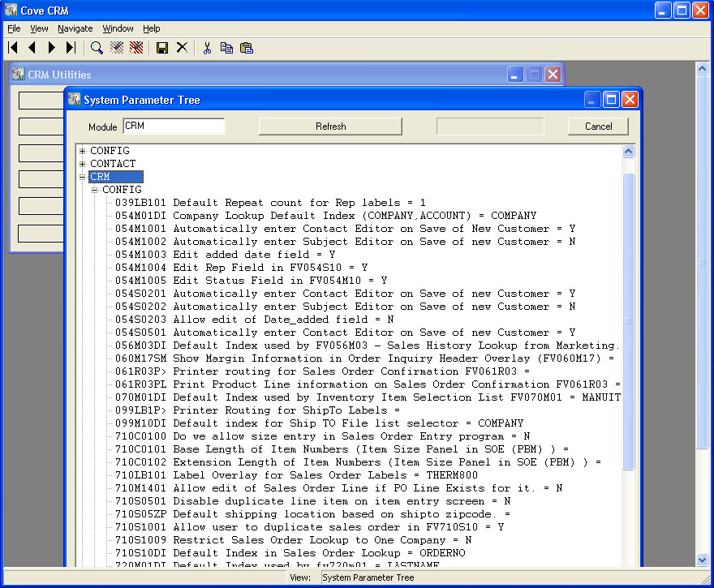Select parameter 054M01DI Company Lookup Default Index
This screenshot has height=588, width=714.
click(x=325, y=215)
